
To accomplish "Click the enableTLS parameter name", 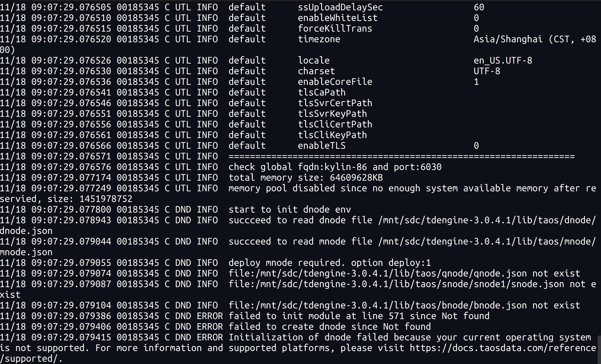I will pyautogui.click(x=321, y=146).
